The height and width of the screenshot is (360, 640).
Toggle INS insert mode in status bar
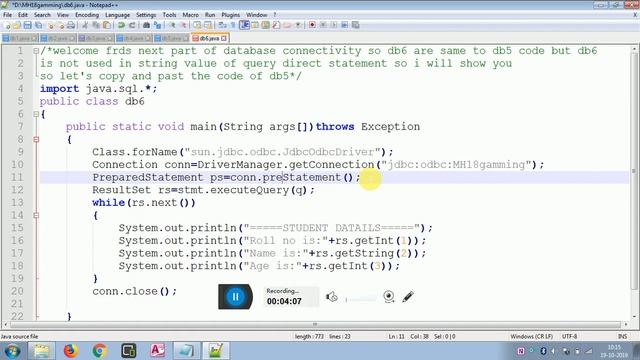coord(622,336)
